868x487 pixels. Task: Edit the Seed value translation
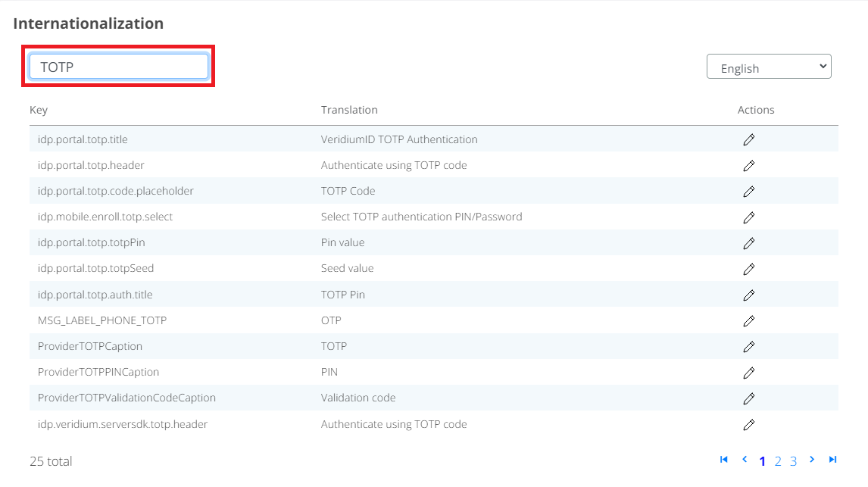click(748, 269)
